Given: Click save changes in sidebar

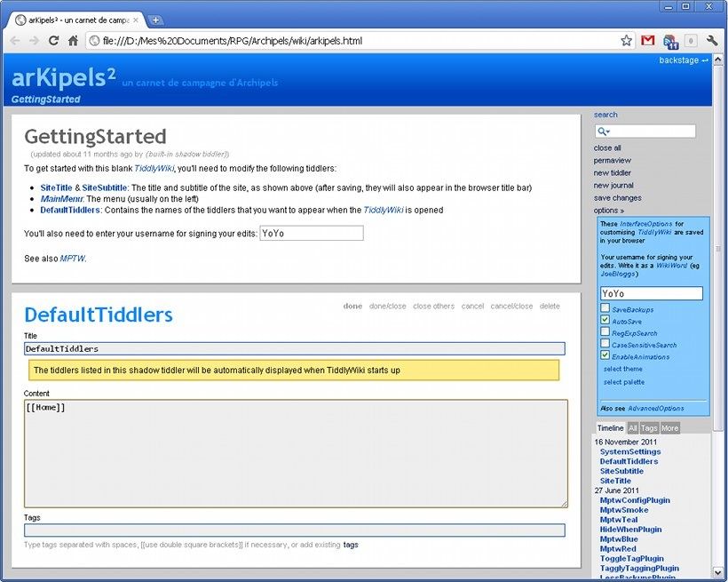Looking at the screenshot, I should (618, 198).
